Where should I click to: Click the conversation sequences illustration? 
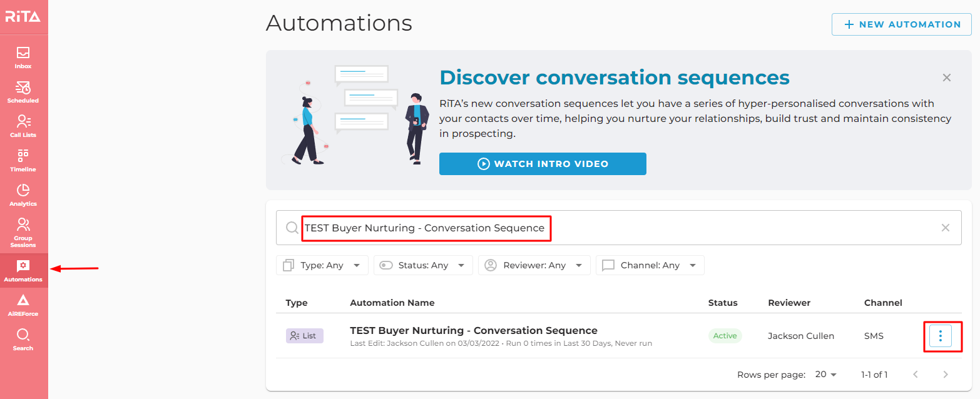tap(354, 114)
